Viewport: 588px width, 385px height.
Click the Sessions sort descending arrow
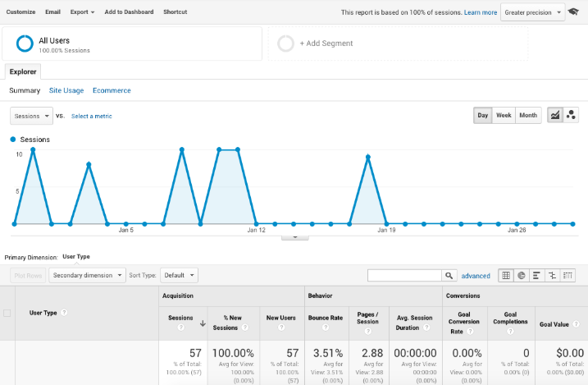[x=203, y=323]
